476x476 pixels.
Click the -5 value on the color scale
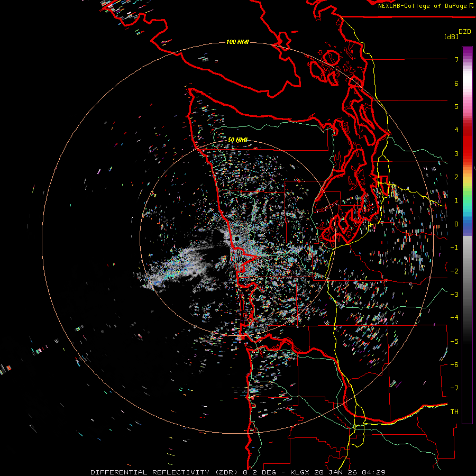454,342
